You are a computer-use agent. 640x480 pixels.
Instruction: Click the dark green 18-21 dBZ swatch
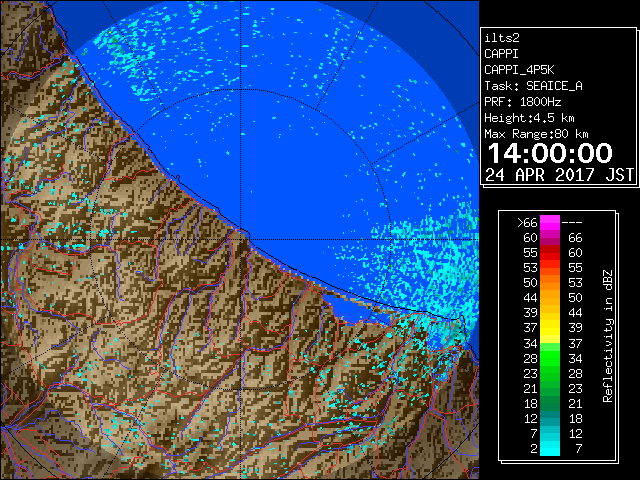pos(550,403)
